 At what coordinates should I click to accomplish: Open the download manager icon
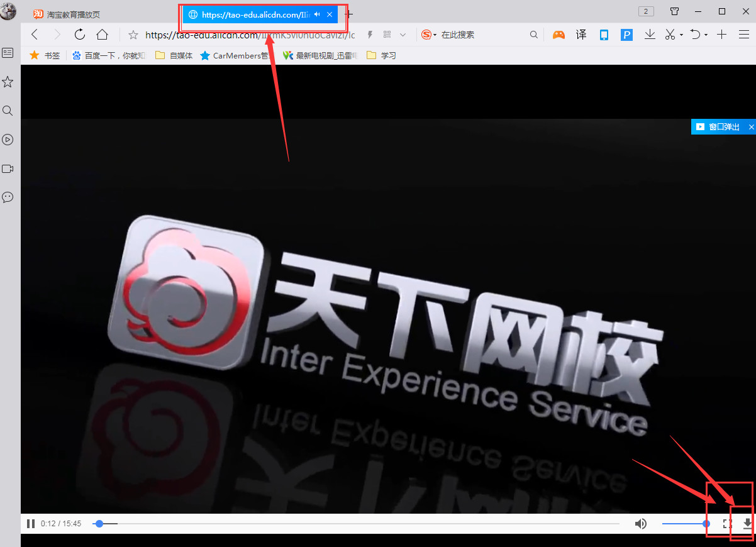point(650,35)
